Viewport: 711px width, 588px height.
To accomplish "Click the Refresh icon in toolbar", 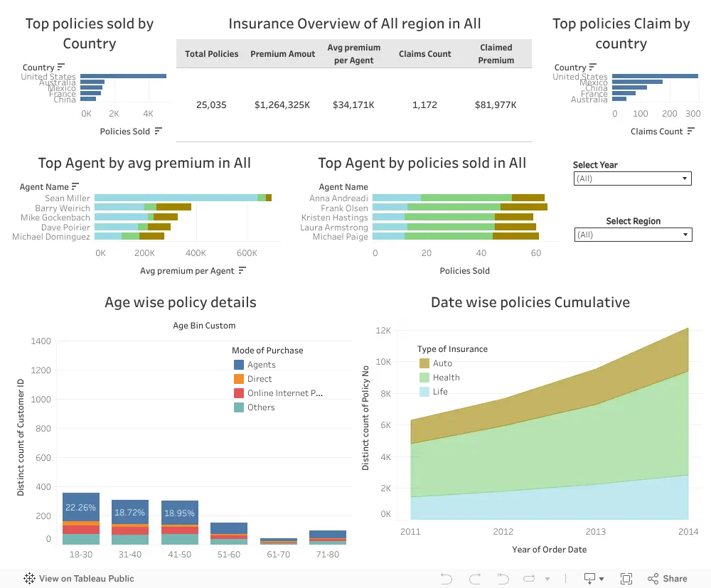I will [x=529, y=579].
